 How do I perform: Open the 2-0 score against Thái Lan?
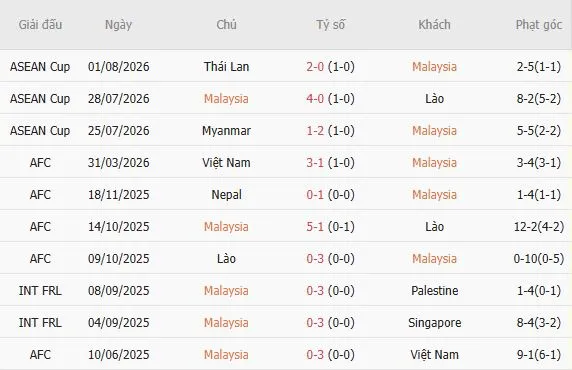(315, 66)
